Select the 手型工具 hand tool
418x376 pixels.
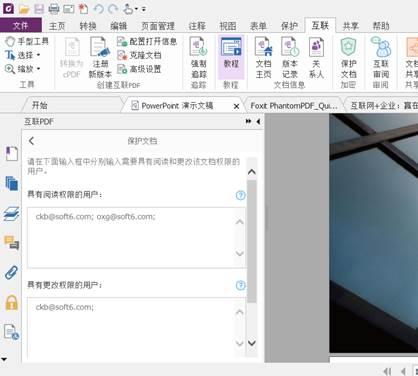click(x=27, y=41)
